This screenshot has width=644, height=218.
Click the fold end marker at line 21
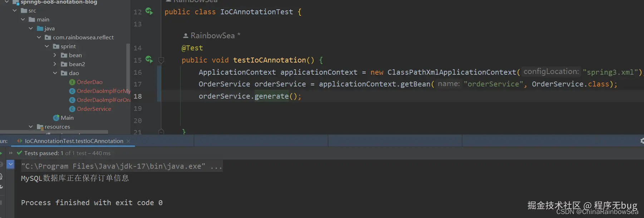click(x=161, y=132)
